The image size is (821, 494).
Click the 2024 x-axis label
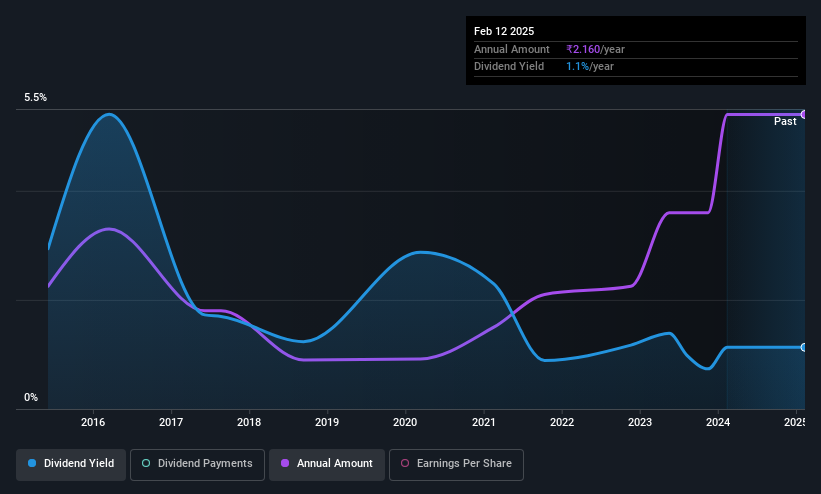[x=718, y=422]
